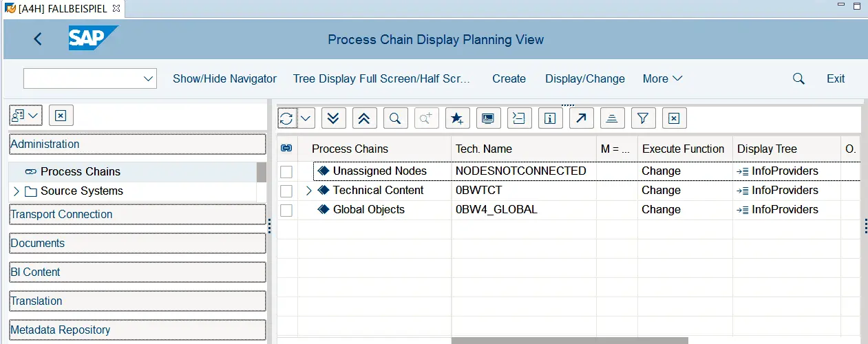868x344 pixels.
Task: Click the stacked lines hierarchy icon
Action: tap(612, 118)
